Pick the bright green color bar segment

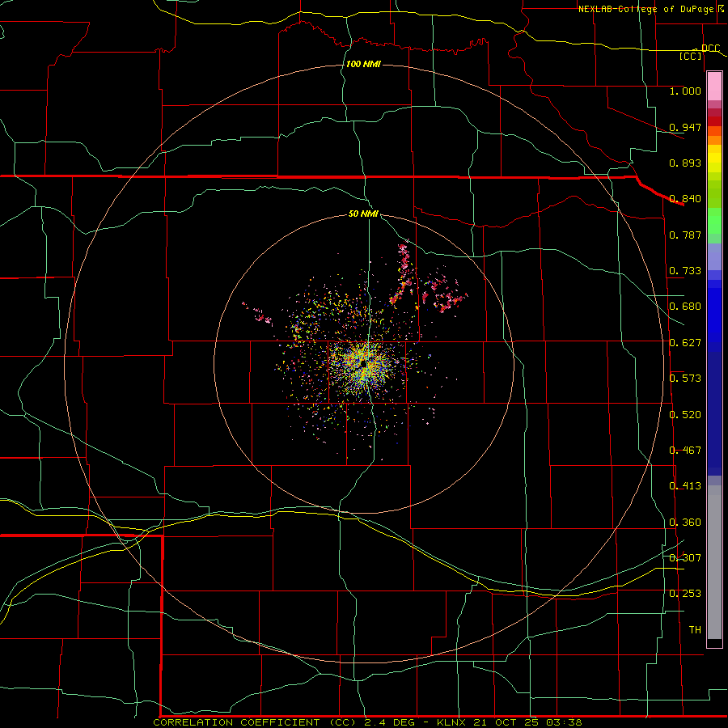pyautogui.click(x=714, y=220)
